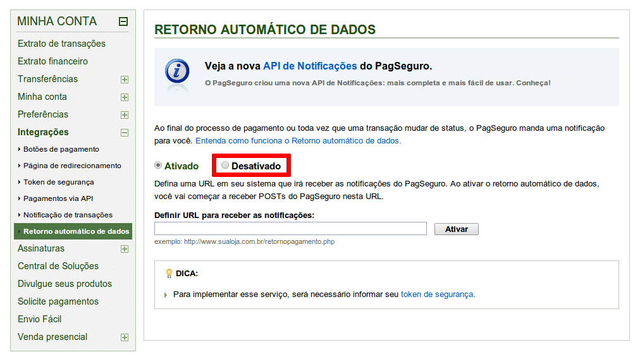640x364 pixels.
Task: Click the Ativar button
Action: coord(457,229)
